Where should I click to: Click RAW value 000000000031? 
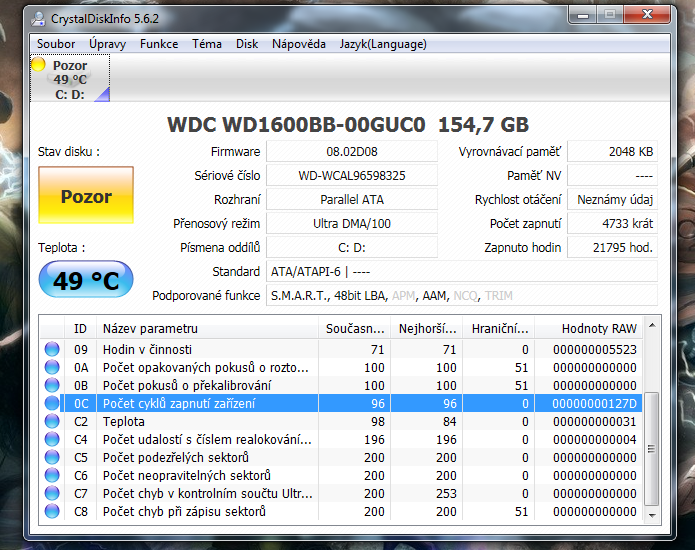click(x=594, y=421)
